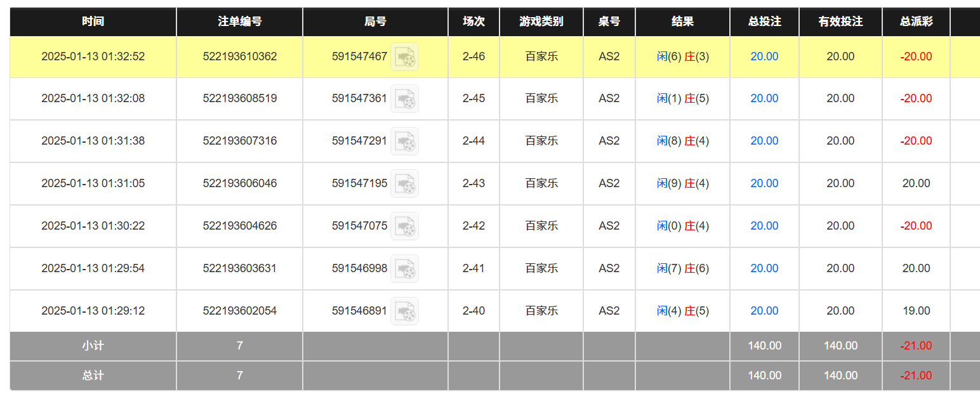Open replay icon next to 591547075
The width and height of the screenshot is (980, 399).
point(404,226)
